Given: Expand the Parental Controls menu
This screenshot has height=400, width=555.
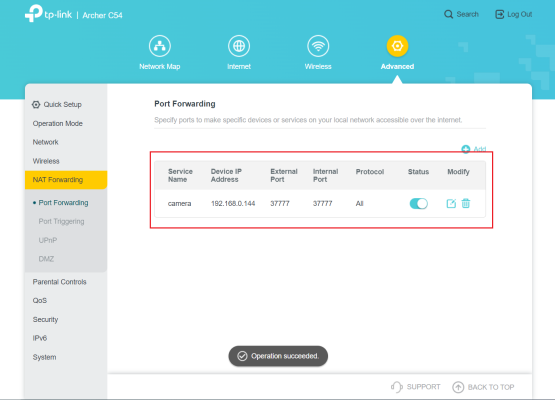Looking at the screenshot, I should click(59, 282).
